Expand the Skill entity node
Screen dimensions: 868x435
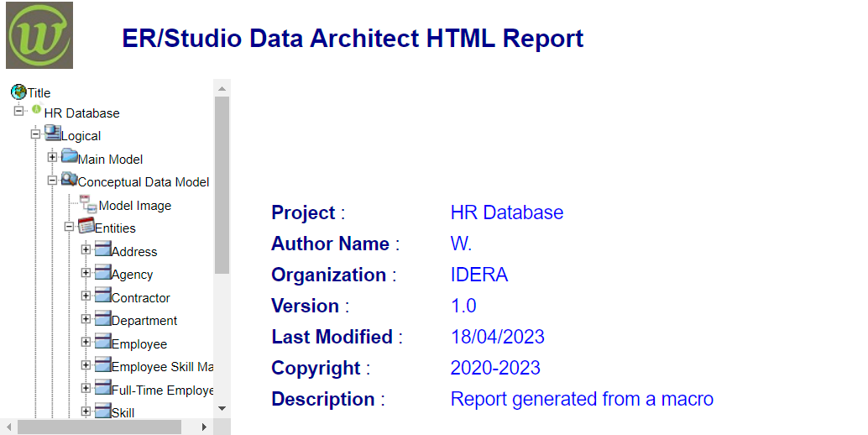click(x=86, y=411)
